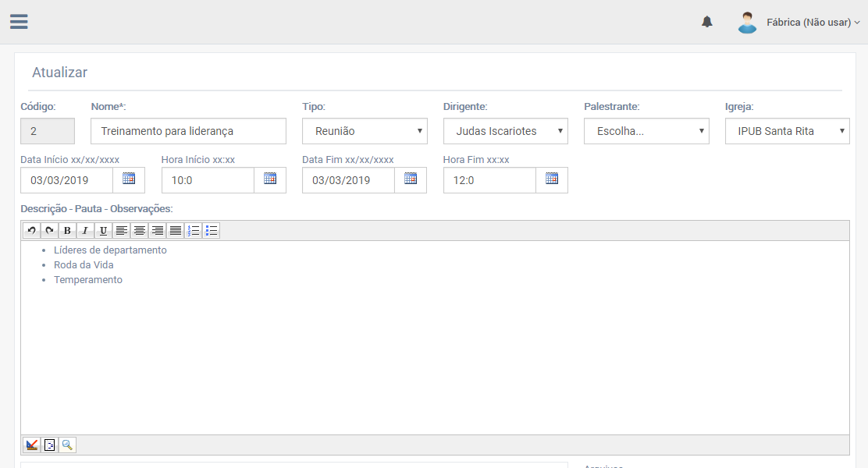This screenshot has width=868, height=468.
Task: Open the Dirigente dropdown
Action: [505, 131]
